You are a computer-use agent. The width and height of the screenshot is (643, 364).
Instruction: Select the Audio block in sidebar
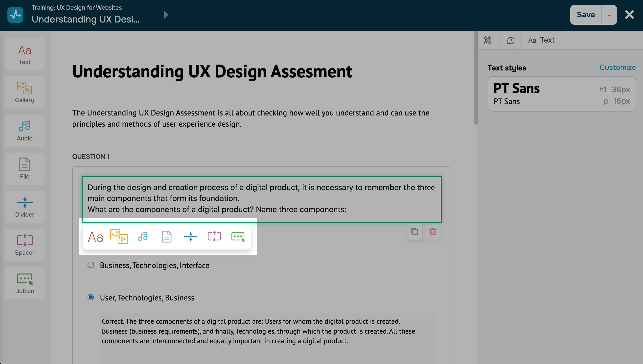24,131
